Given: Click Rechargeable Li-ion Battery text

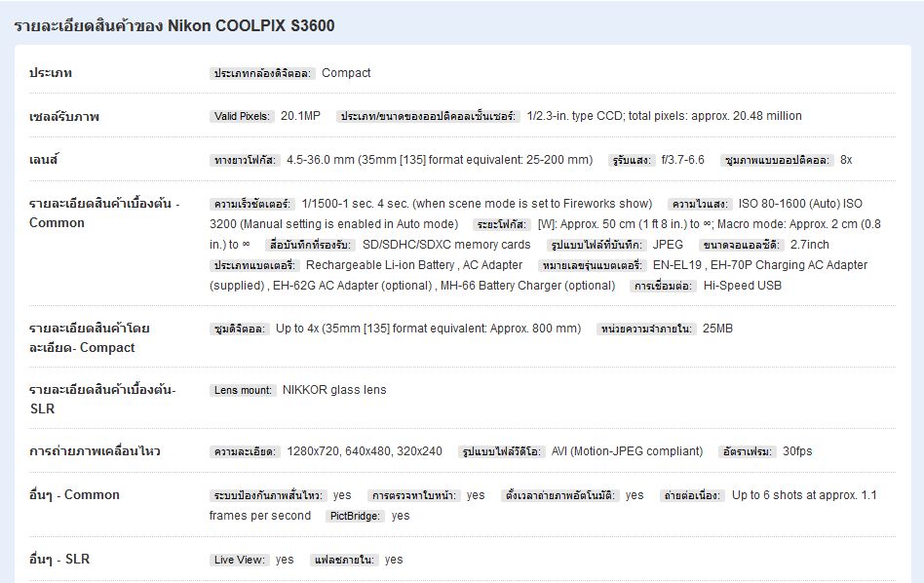Looking at the screenshot, I should 380,265.
